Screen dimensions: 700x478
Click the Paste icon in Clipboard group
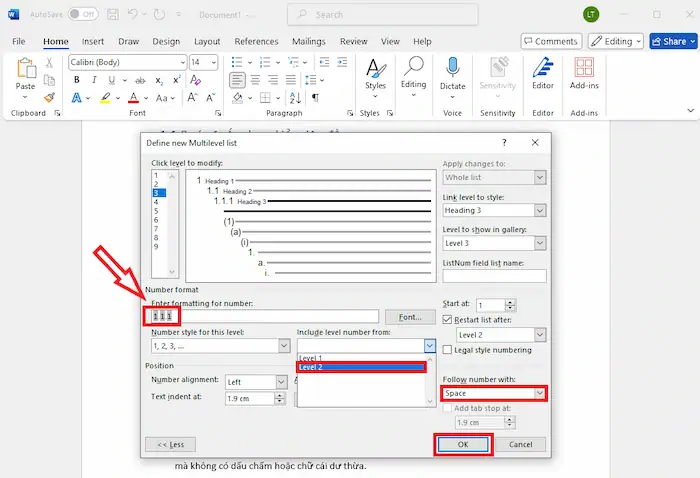click(x=25, y=69)
